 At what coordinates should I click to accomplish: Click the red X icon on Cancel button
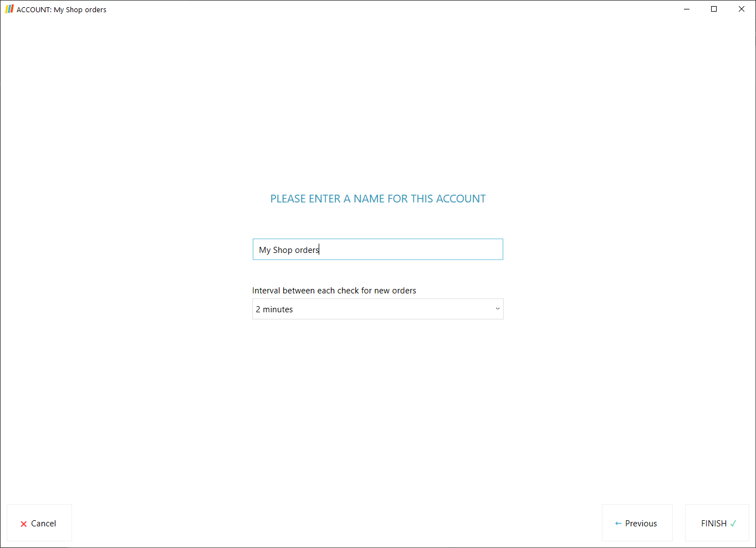24,523
